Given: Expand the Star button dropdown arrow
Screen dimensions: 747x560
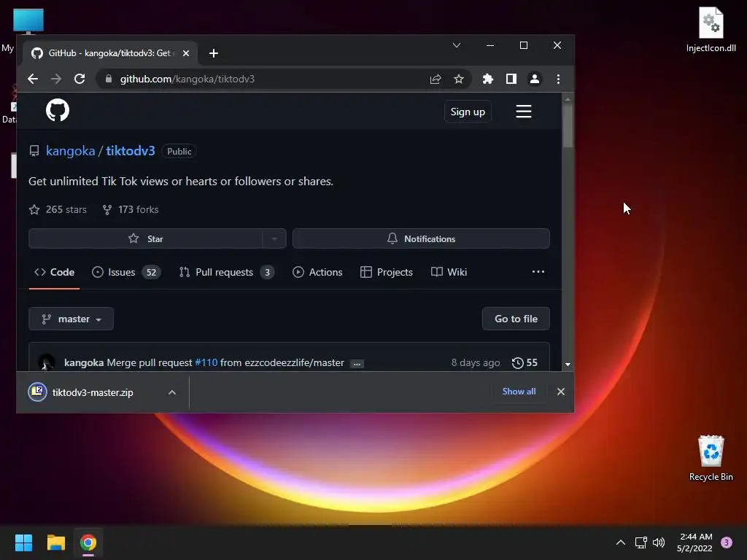Looking at the screenshot, I should pos(274,239).
